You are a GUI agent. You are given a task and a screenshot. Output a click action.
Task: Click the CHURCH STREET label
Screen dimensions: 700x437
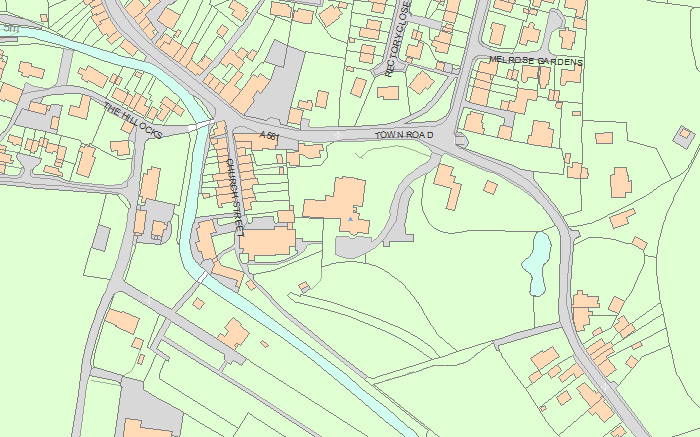pyautogui.click(x=236, y=197)
